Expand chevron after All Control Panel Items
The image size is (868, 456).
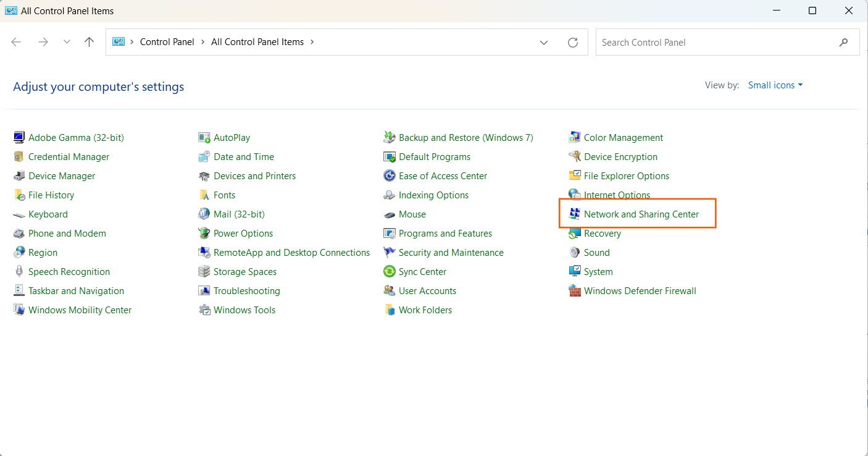click(x=312, y=42)
